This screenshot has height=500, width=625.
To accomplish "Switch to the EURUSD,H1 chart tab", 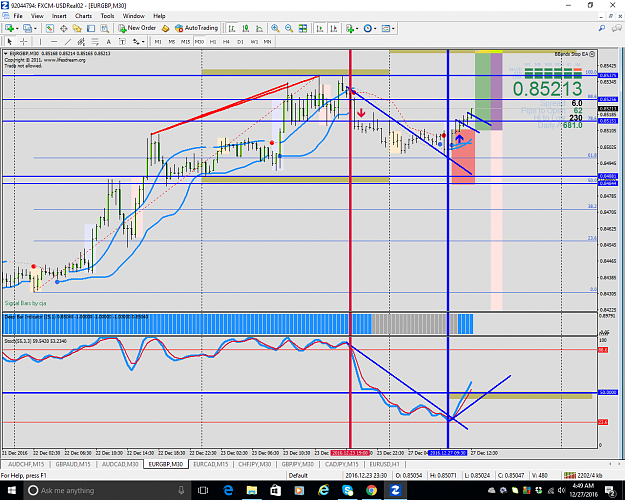I will tap(384, 464).
